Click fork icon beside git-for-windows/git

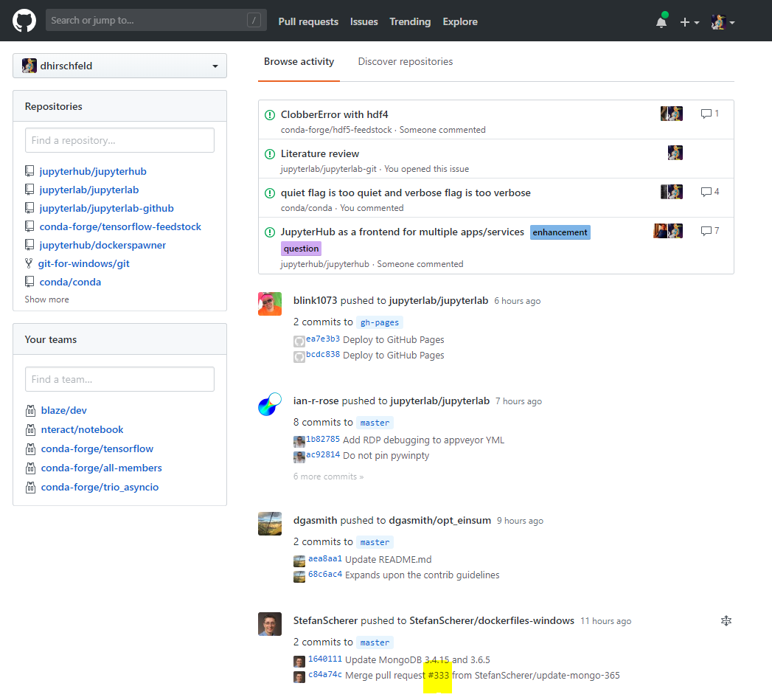pyautogui.click(x=29, y=263)
